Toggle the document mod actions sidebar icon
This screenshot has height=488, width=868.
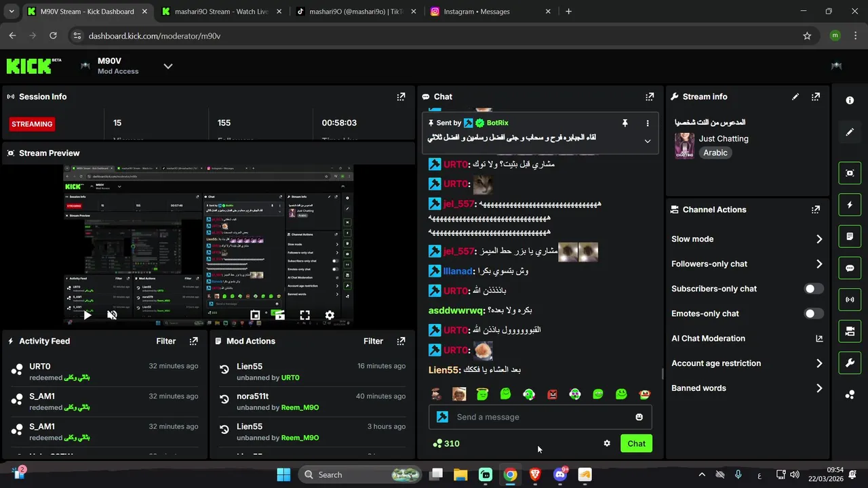pyautogui.click(x=850, y=237)
